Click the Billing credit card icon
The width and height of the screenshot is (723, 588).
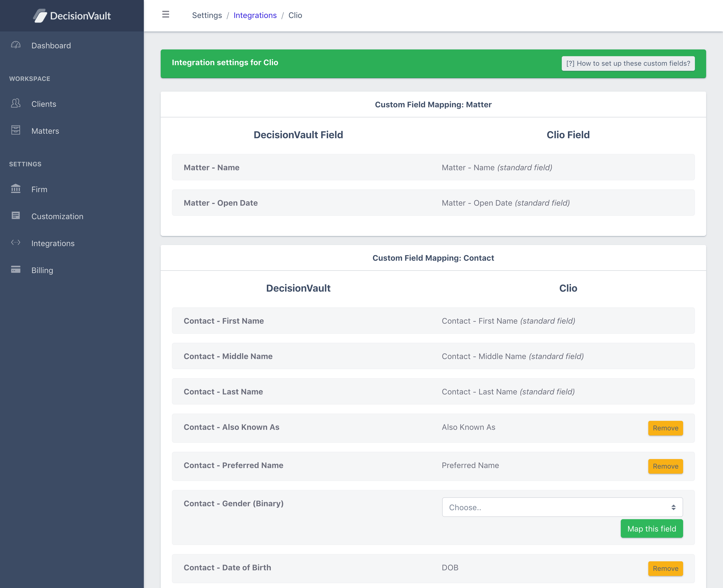pos(15,270)
